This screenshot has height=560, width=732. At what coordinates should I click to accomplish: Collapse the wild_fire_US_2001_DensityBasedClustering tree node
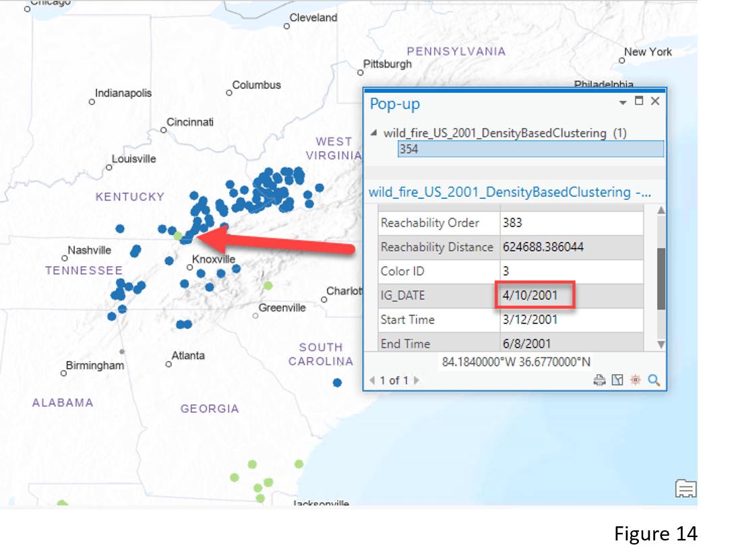pos(373,133)
